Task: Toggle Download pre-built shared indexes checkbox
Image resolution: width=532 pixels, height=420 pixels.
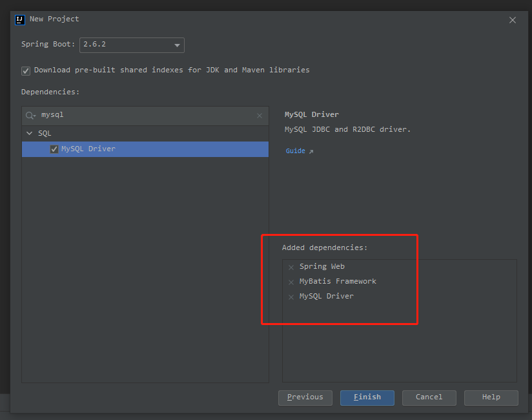Action: click(x=26, y=70)
